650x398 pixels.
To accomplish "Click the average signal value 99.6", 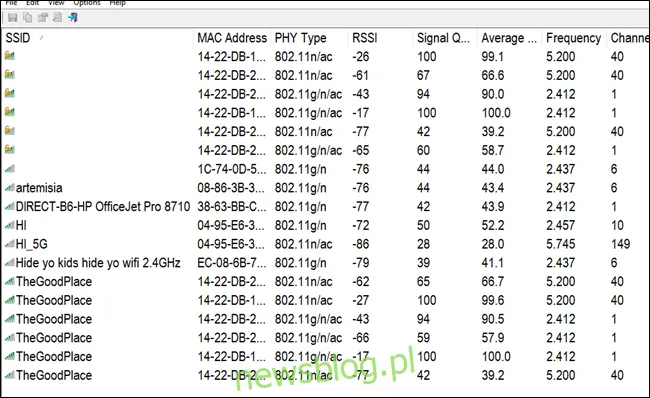I will point(492,300).
